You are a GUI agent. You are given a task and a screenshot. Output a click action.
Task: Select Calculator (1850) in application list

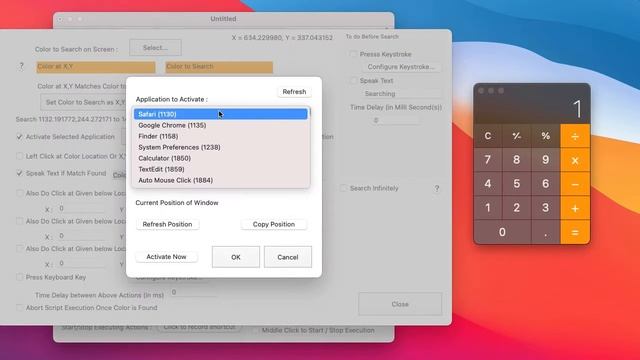click(x=220, y=158)
